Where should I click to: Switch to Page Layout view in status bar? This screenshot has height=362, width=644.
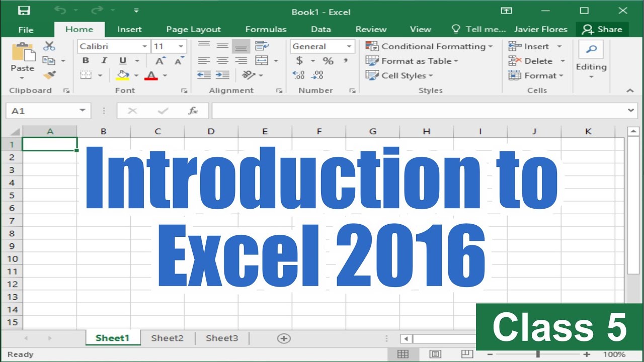coord(435,354)
